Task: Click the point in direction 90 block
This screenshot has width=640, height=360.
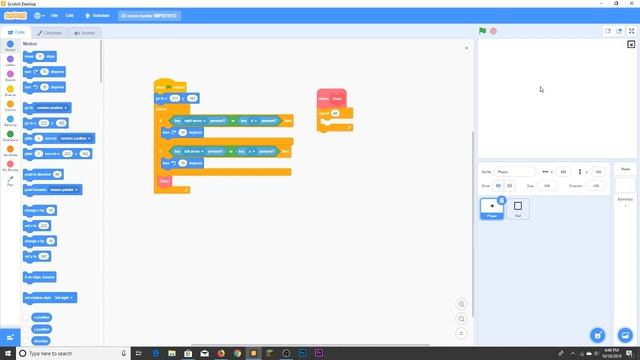Action: coord(43,174)
